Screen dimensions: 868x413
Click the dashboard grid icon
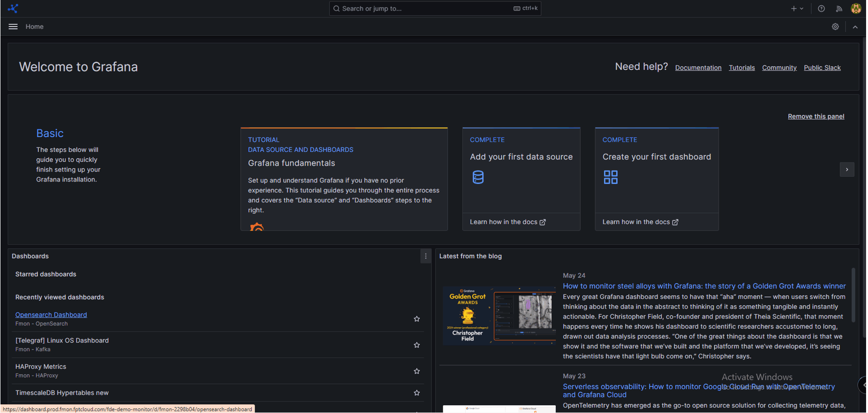point(610,177)
